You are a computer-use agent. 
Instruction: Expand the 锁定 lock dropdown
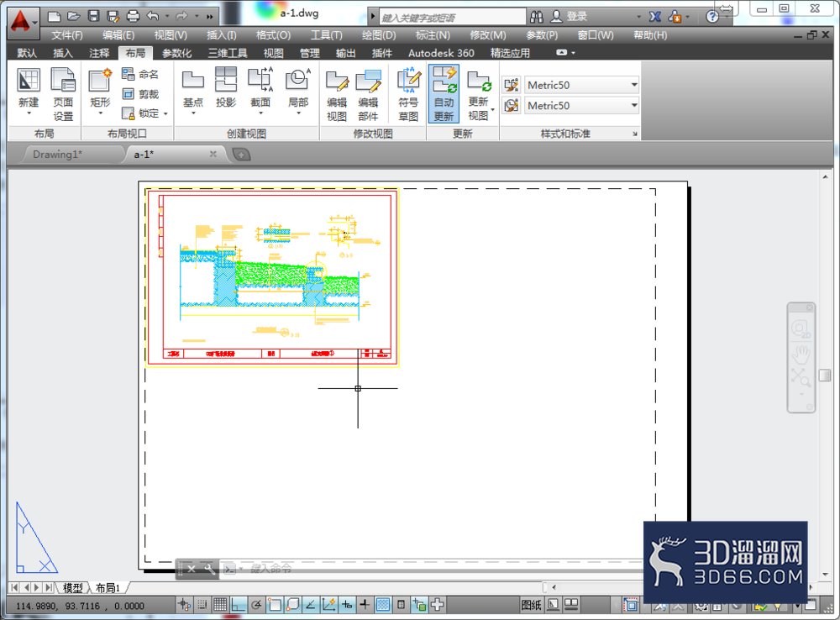(165, 113)
